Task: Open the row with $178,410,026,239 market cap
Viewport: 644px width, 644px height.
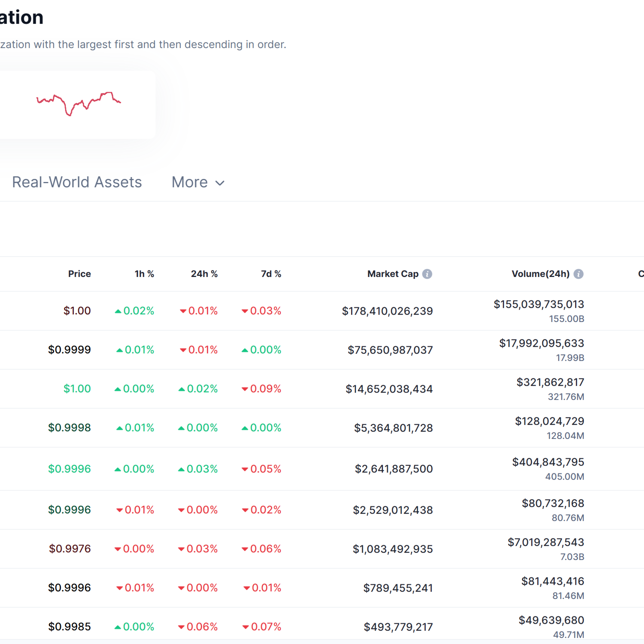Action: click(x=387, y=311)
